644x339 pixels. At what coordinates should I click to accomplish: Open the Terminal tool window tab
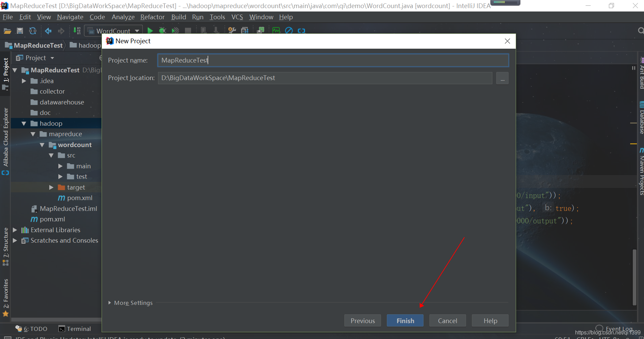(x=75, y=329)
